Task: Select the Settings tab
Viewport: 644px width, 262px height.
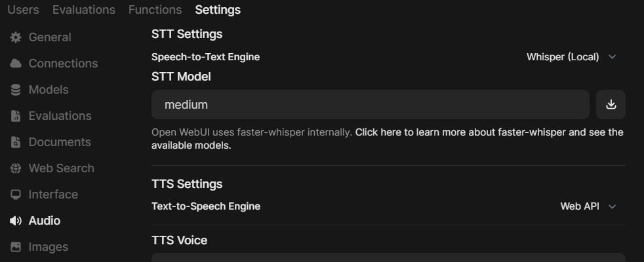Action: 218,10
